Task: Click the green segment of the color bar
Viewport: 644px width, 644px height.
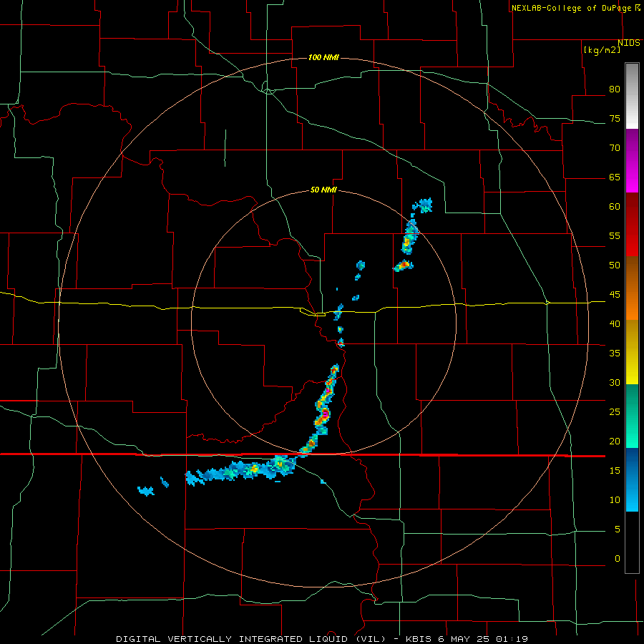Action: tap(632, 416)
